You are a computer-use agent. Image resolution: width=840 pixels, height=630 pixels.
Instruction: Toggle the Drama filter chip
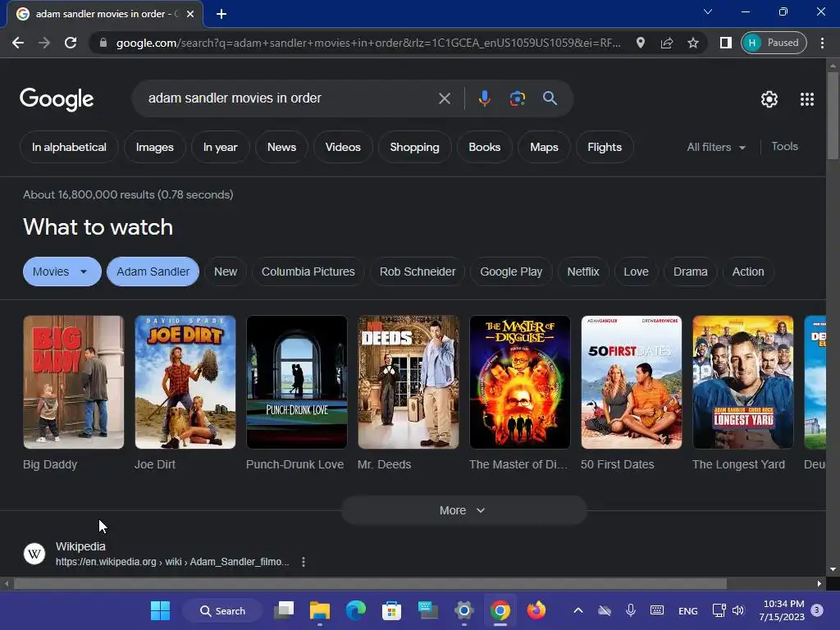pos(690,272)
